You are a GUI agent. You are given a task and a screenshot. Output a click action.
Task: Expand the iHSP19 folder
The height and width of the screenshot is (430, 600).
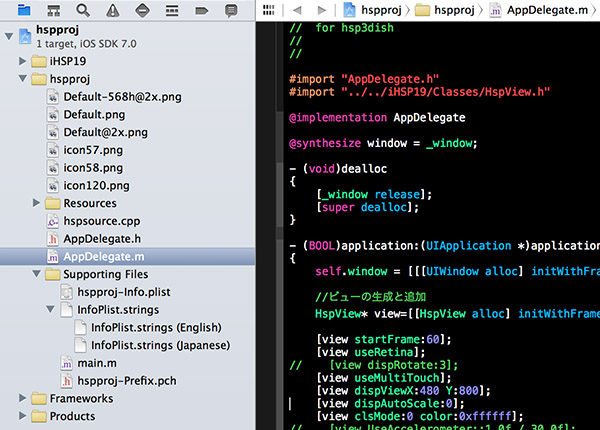point(22,61)
